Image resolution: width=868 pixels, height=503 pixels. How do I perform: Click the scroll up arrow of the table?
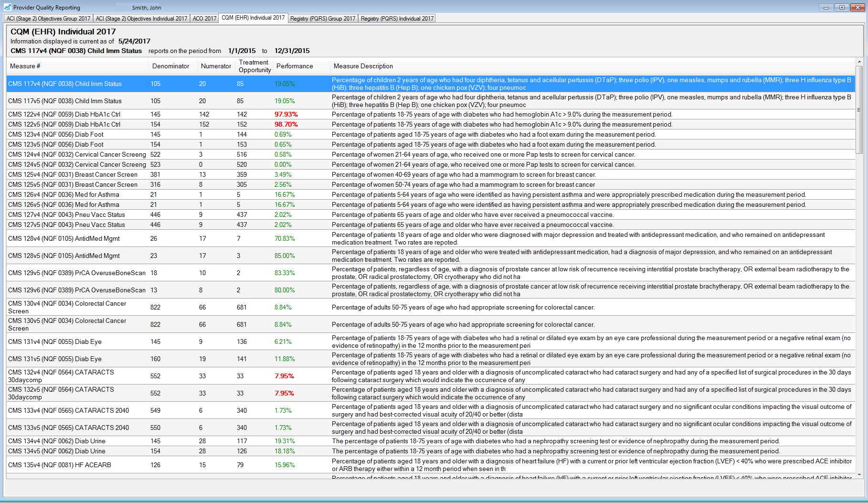(x=859, y=62)
